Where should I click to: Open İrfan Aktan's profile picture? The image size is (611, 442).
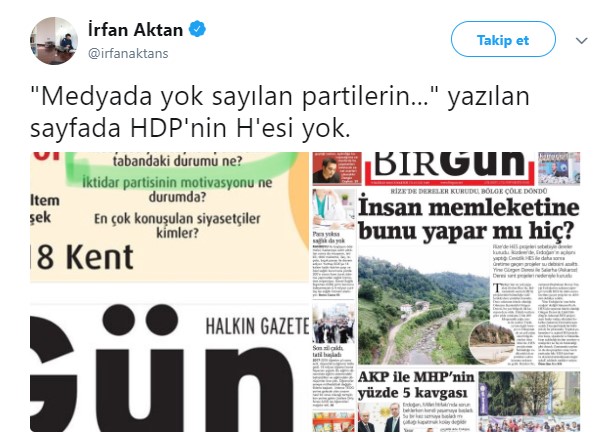point(54,41)
